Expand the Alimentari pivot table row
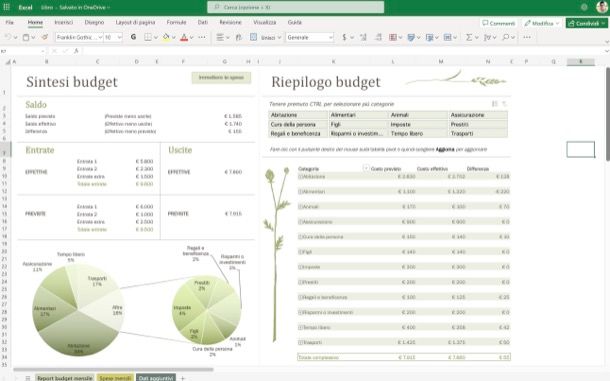Image resolution: width=610 pixels, height=381 pixels. click(x=300, y=191)
